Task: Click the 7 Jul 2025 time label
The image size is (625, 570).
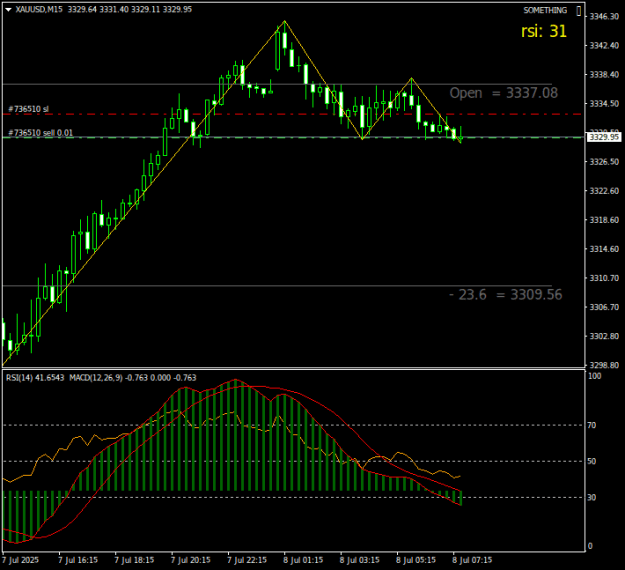Action: [x=21, y=560]
